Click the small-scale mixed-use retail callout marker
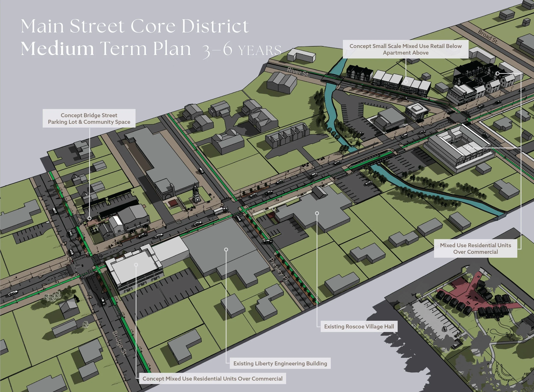The height and width of the screenshot is (392, 534). click(x=406, y=82)
